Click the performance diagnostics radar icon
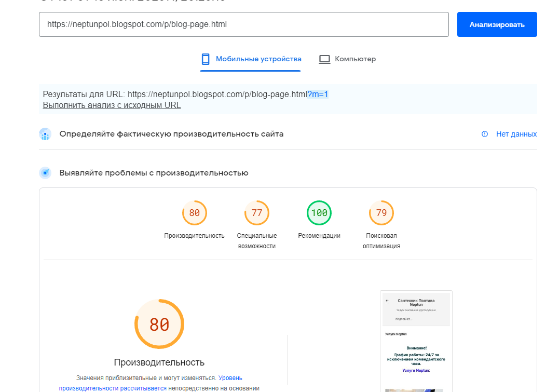Viewport: 546px width, 392px height. click(x=45, y=173)
